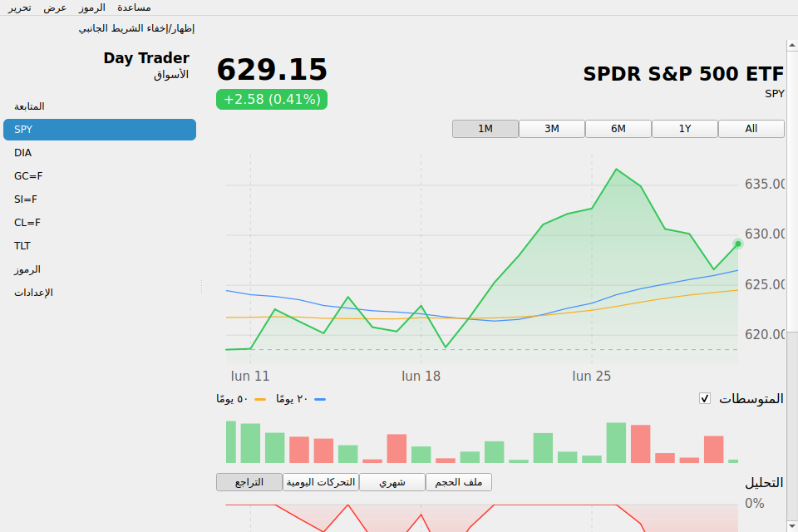
Task: Open the عرض menu
Action: (55, 7)
